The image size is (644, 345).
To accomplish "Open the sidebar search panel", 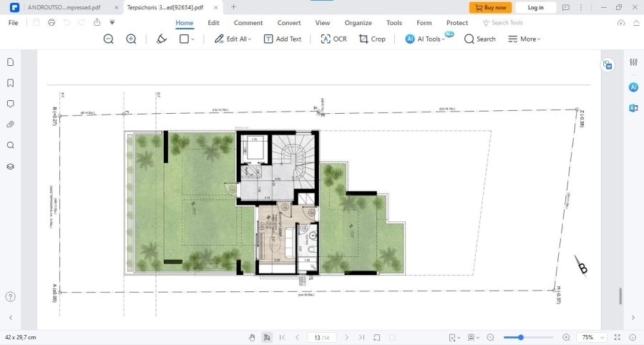I will [x=11, y=145].
